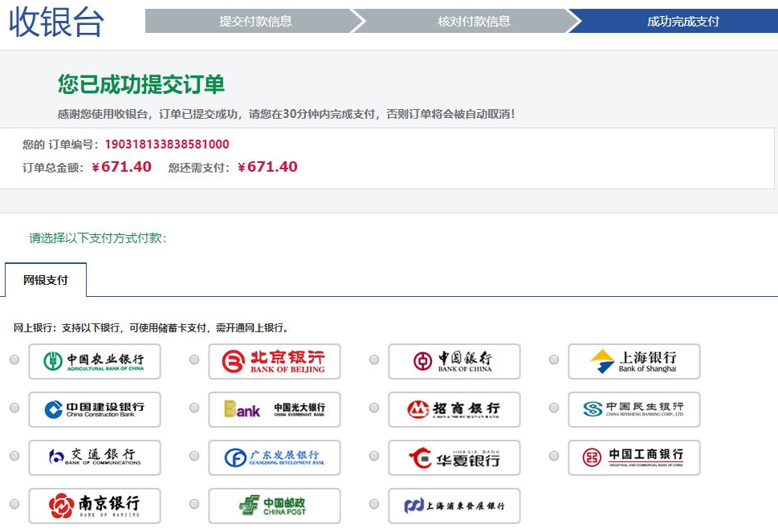Click the 网上银行 supported banks description
Screen dimensions: 778x532
pos(151,327)
